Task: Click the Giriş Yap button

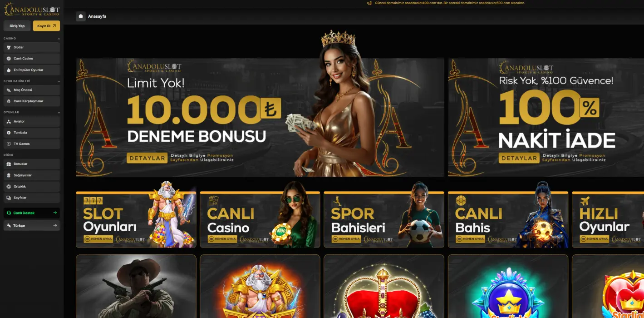Action: 17,26
